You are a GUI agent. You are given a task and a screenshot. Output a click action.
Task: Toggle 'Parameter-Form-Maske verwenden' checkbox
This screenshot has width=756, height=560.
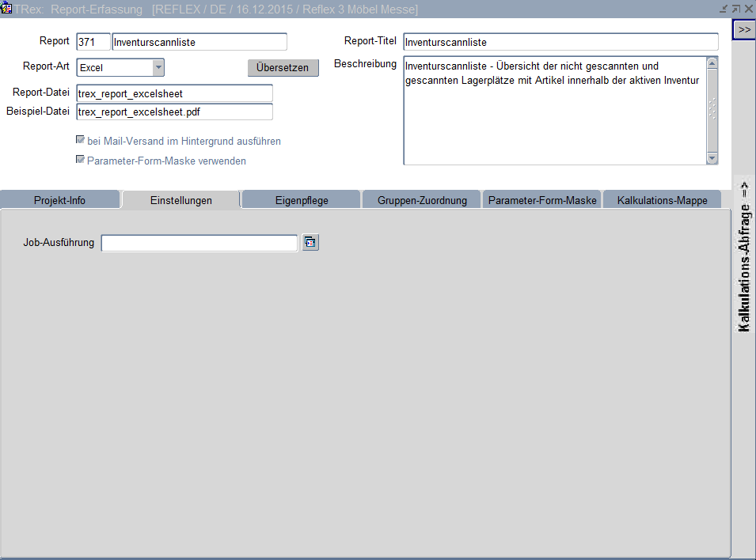[x=80, y=160]
